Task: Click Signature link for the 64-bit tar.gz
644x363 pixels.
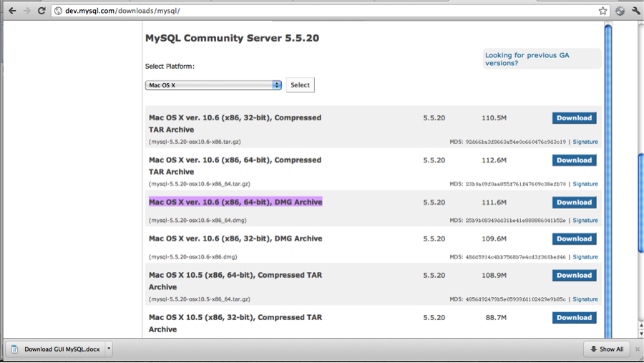Action: pyautogui.click(x=585, y=184)
